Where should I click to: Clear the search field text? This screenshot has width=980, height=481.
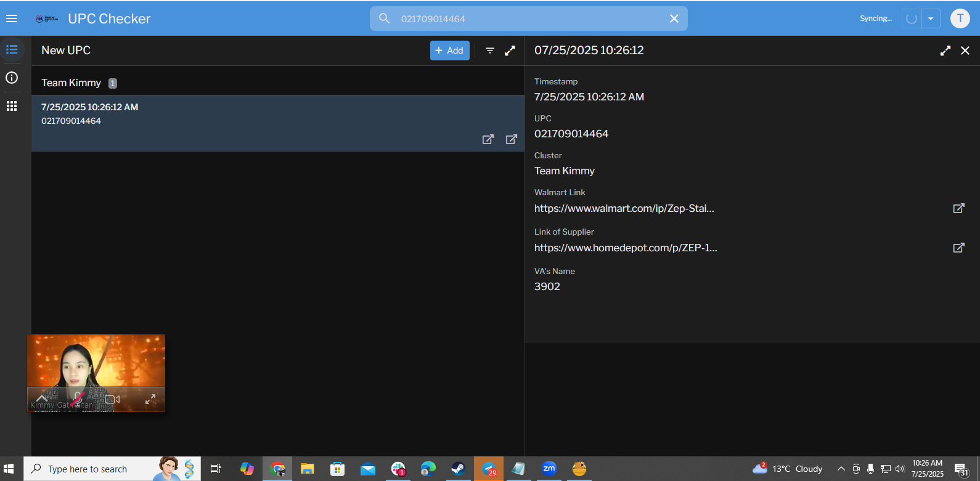(x=674, y=18)
